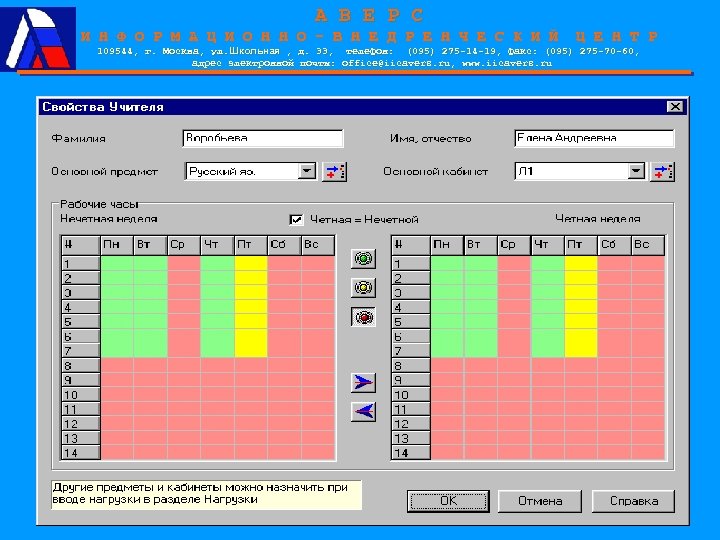Click green Thursday lesson 7 cell, odd week
The width and height of the screenshot is (720, 540).
(x=217, y=351)
